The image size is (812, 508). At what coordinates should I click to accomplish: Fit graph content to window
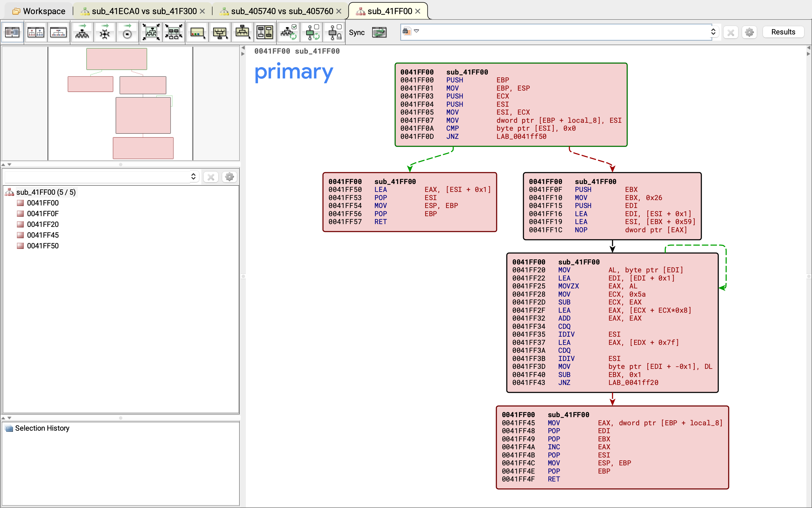coord(151,32)
